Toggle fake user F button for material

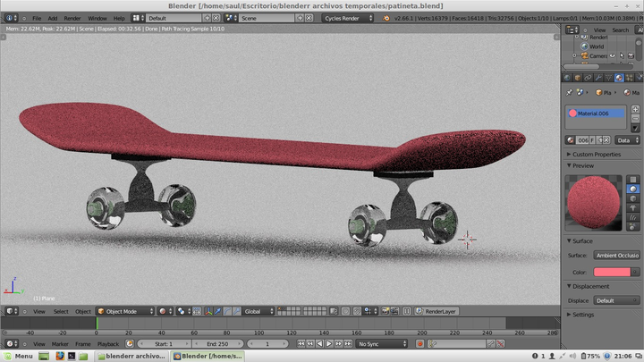pos(593,140)
